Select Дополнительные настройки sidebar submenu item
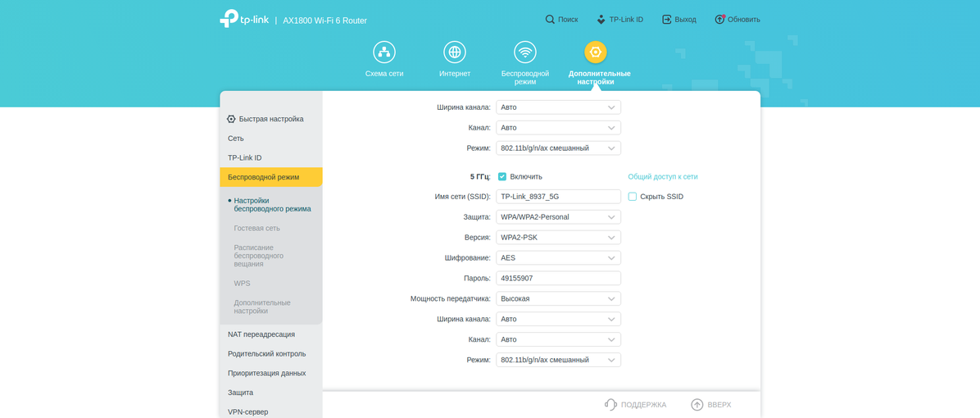Viewport: 980px width, 418px height. click(x=262, y=307)
